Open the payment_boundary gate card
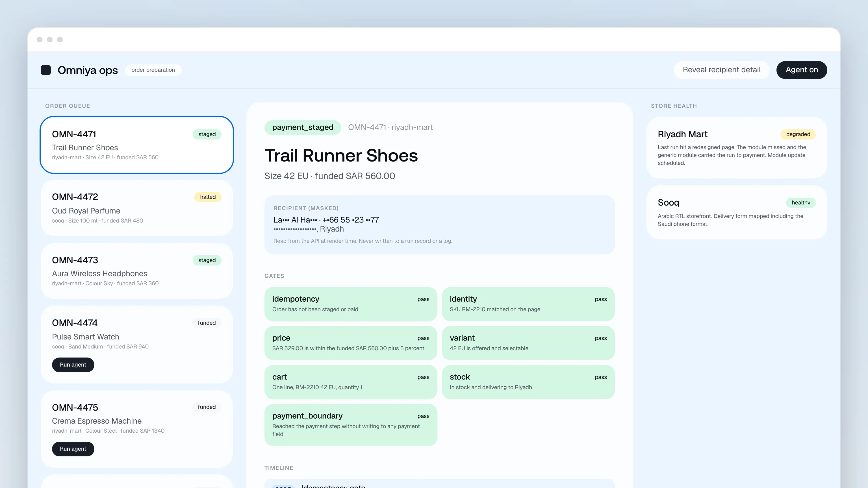This screenshot has width=868, height=488. 351,425
